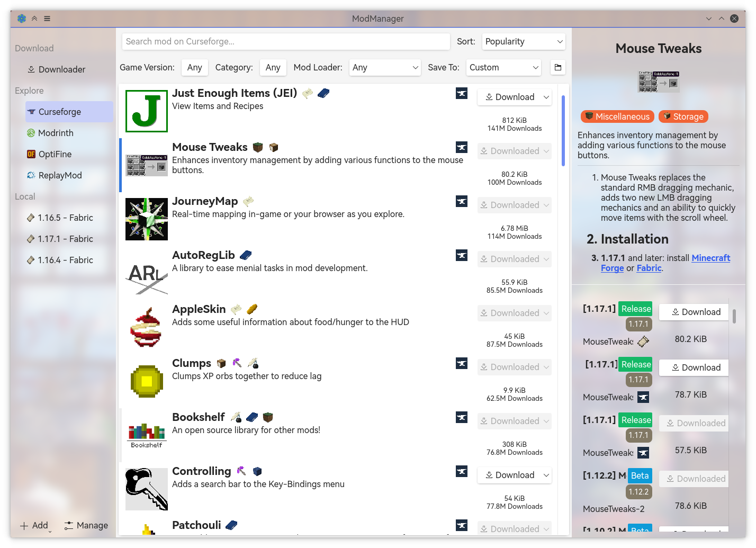Download the 78.7 KiB MouseTweaks file
The height and width of the screenshot is (548, 756).
point(694,367)
